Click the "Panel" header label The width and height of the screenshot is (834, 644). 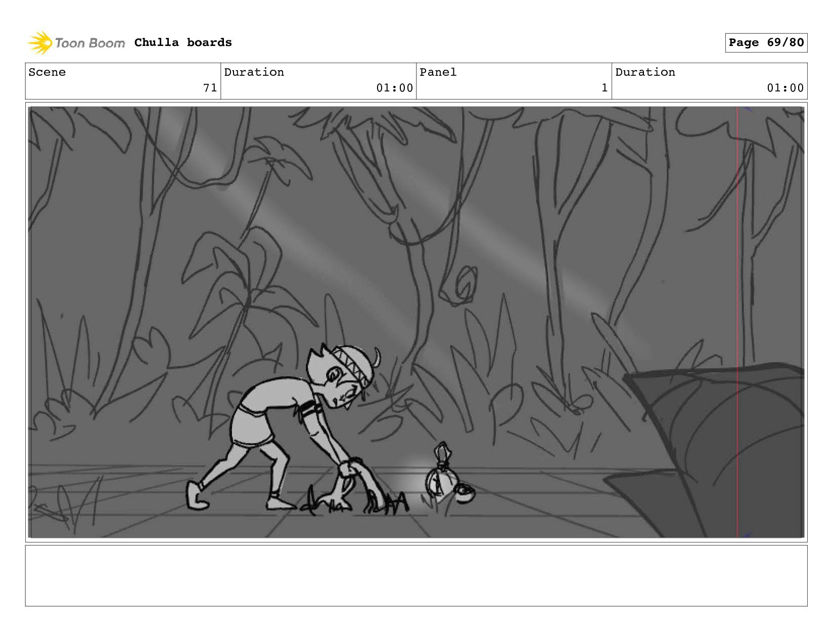438,72
